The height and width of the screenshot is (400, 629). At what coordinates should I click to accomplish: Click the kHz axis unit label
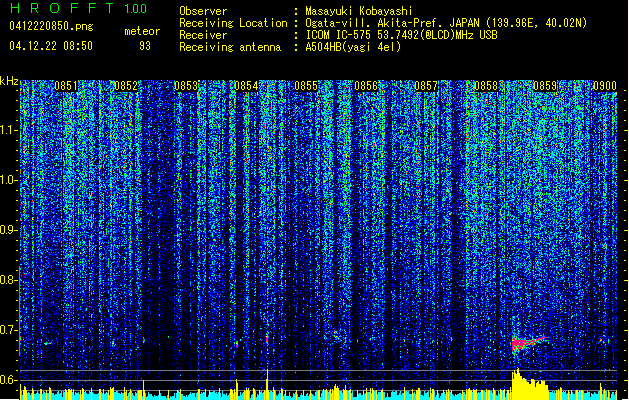click(9, 81)
